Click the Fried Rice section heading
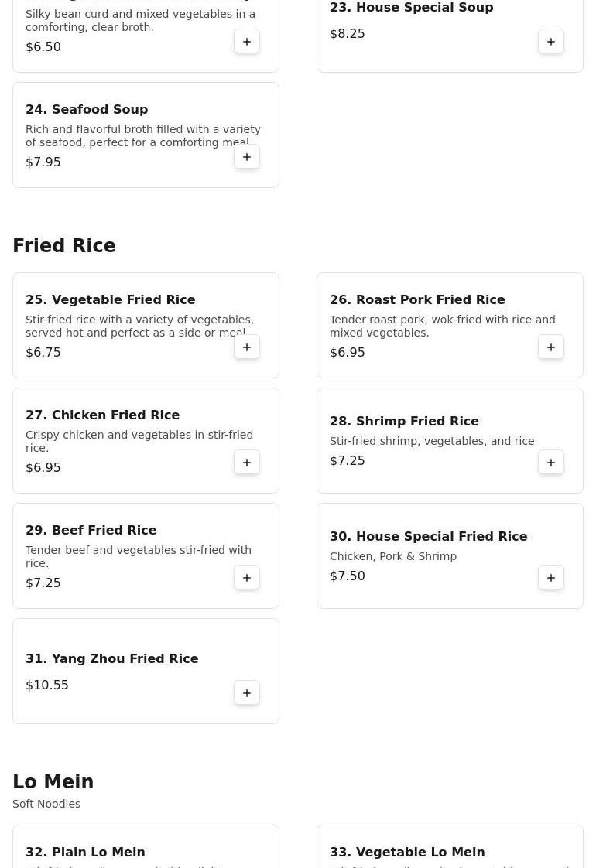This screenshot has width=596, height=868. [64, 245]
